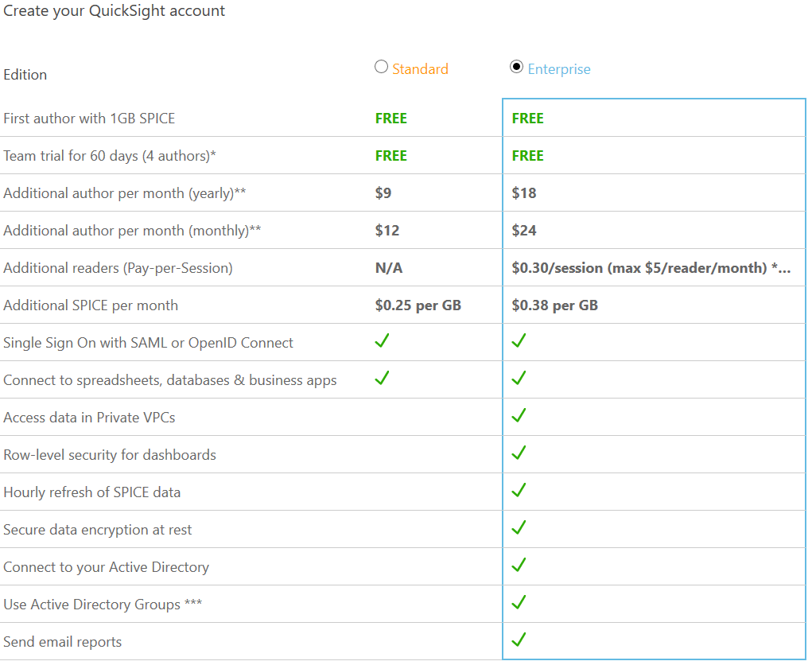Click 'Use Active Directory Groups ***' label
Viewport: 812px width, 665px height.
(x=103, y=605)
